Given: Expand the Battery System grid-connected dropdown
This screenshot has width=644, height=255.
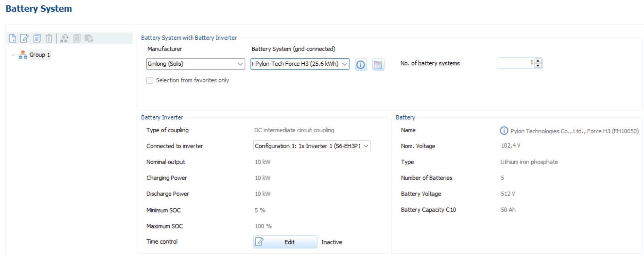Looking at the screenshot, I should coord(300,64).
